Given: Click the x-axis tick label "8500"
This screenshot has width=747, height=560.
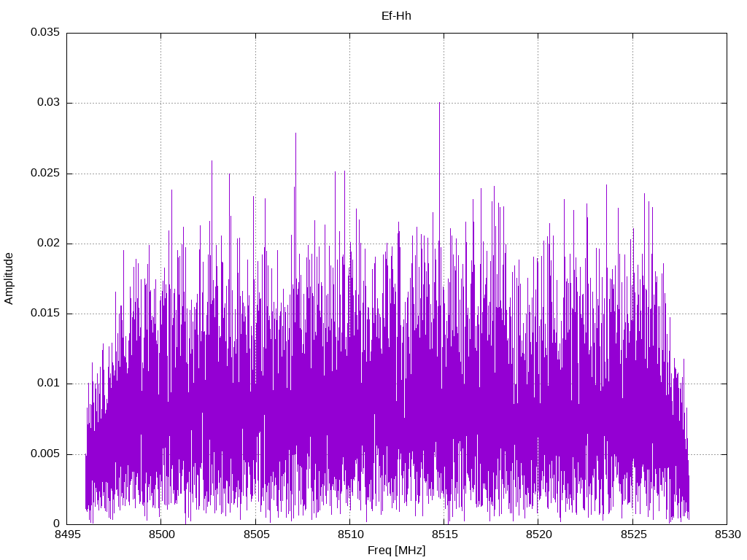Looking at the screenshot, I should point(161,534).
